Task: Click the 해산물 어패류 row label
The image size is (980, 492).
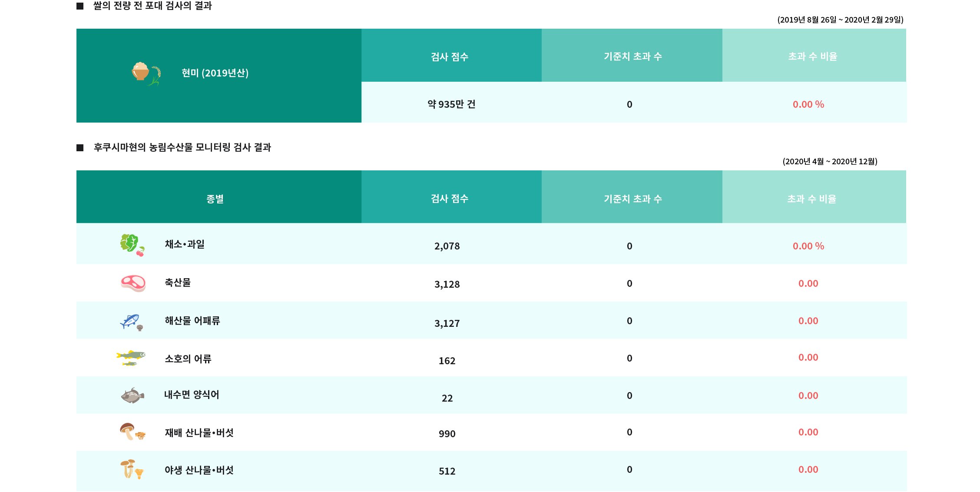Action: 192,321
